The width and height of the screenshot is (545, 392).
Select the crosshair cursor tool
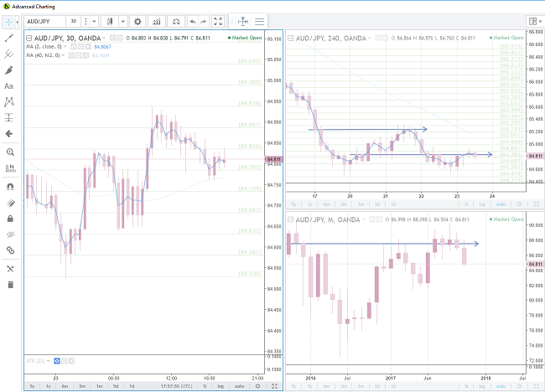click(x=9, y=21)
